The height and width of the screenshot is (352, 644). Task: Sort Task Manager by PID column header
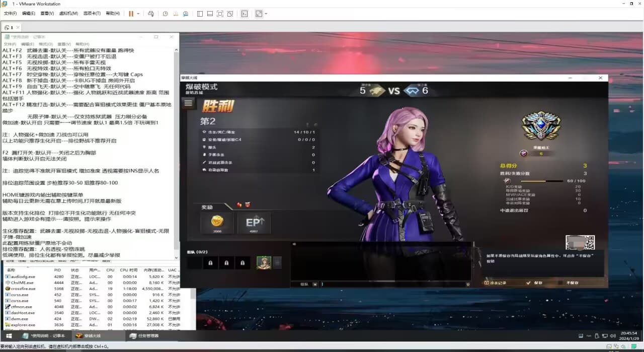58,270
